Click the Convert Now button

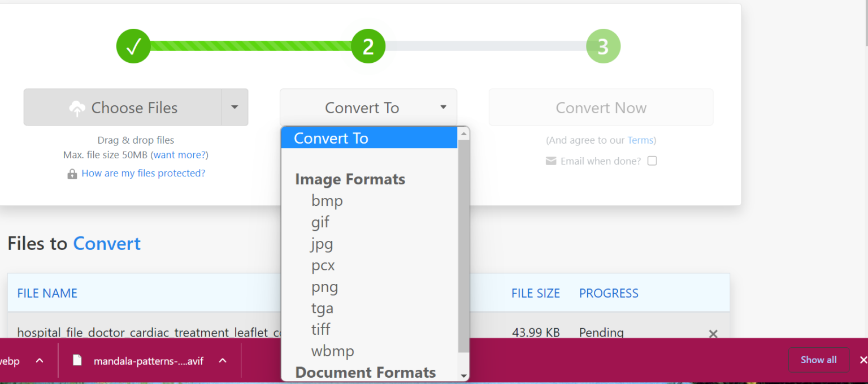click(601, 107)
